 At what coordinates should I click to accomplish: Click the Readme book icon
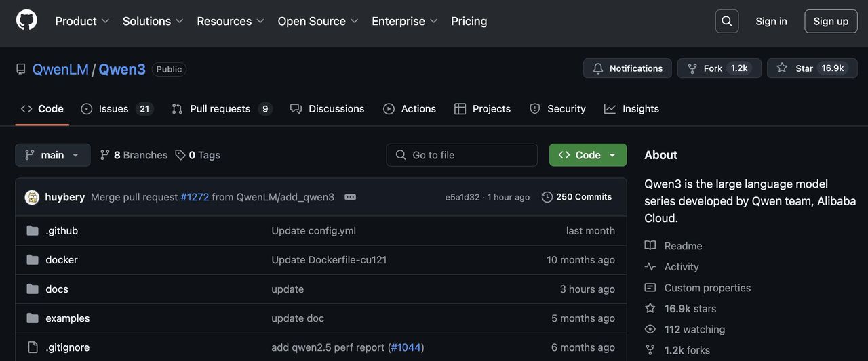tap(650, 246)
